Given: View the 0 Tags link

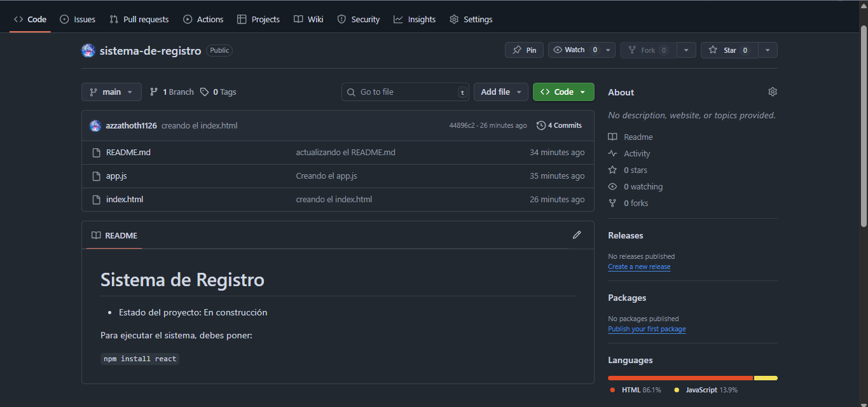Looking at the screenshot, I should 218,92.
